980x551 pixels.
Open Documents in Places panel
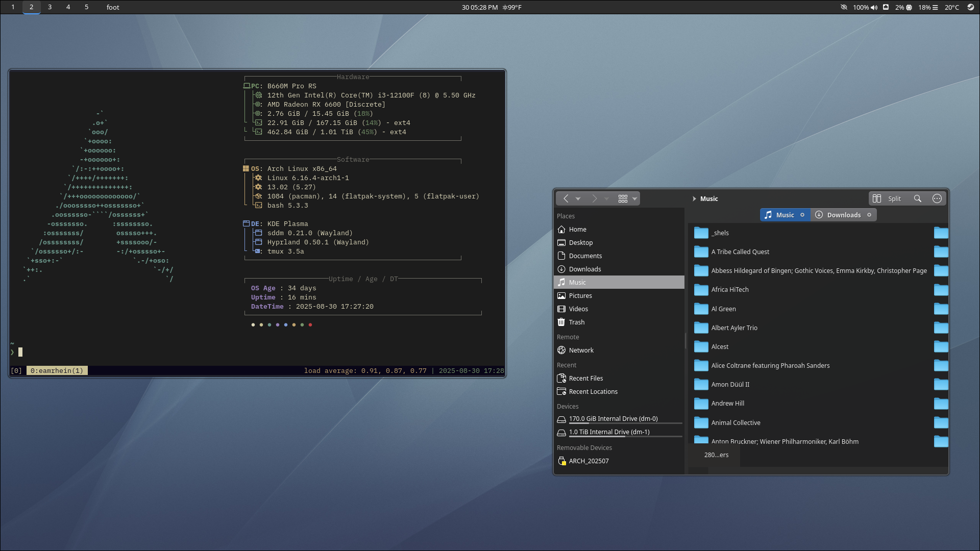[x=619, y=256]
